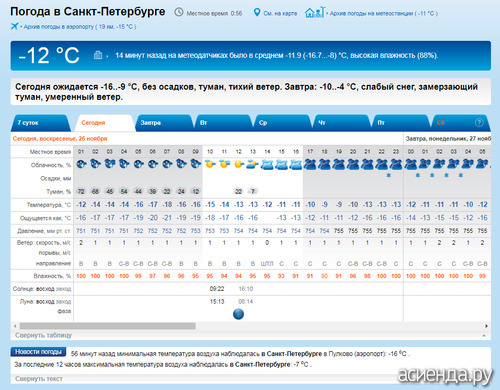The image size is (500, 390).
Task: Switch to the Завтра tab
Action: (164, 123)
